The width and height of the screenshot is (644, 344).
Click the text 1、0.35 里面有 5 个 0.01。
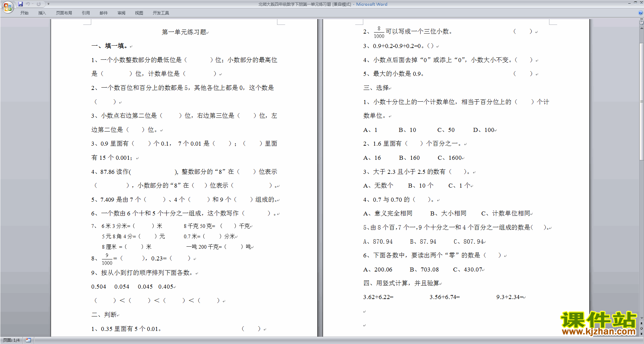[126, 329]
